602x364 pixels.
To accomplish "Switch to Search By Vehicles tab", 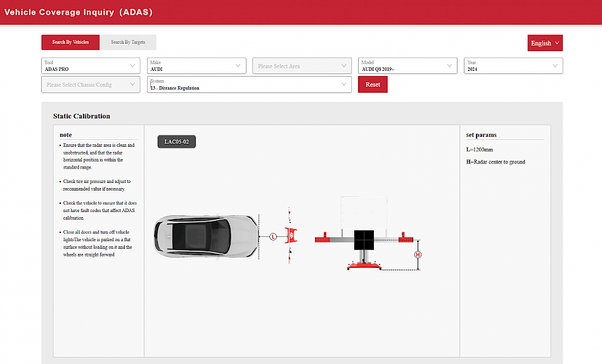I will pos(70,42).
